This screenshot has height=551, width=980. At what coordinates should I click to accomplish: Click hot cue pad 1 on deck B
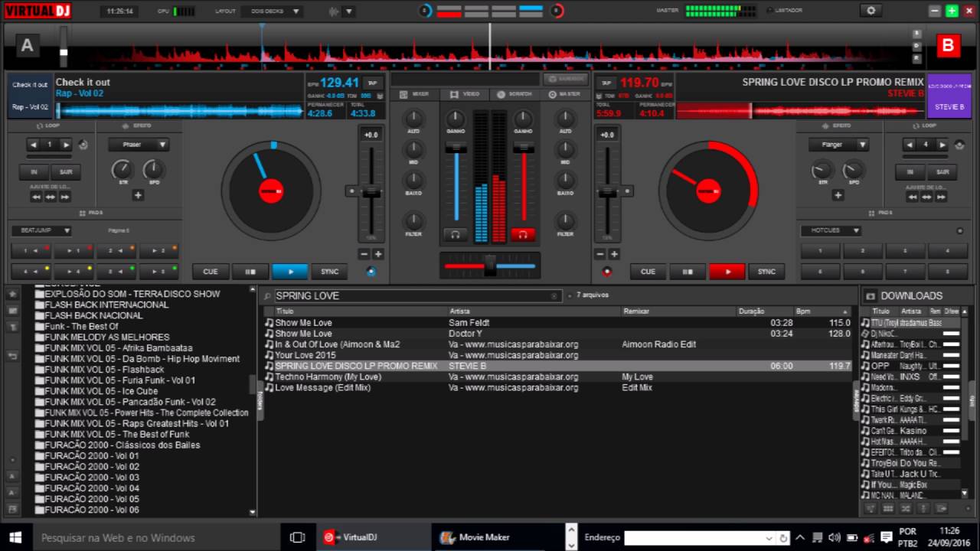pos(820,250)
